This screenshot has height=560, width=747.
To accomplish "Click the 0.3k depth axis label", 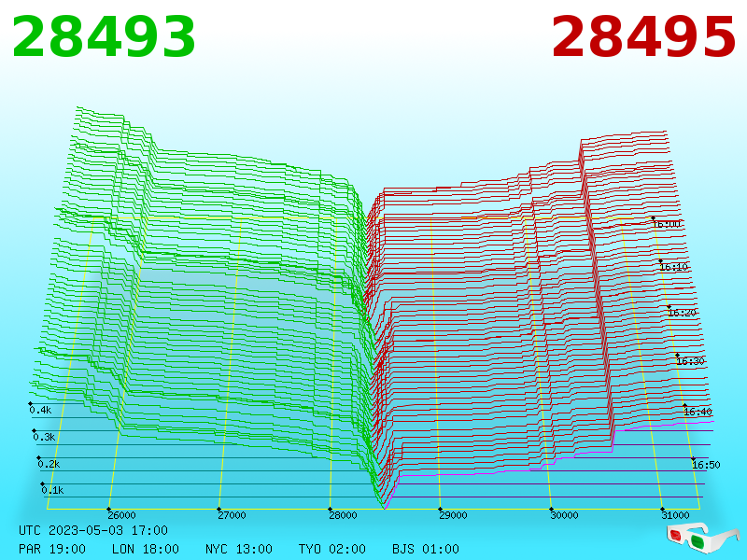I will point(44,437).
